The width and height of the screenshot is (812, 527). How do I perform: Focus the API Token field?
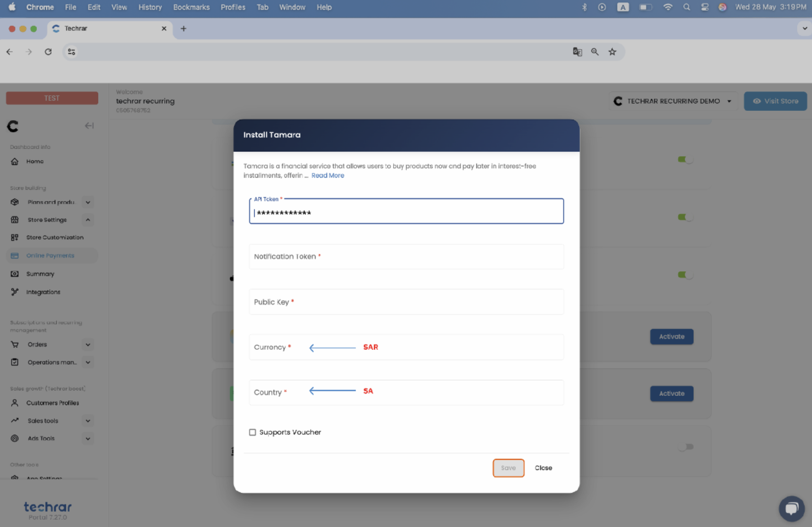(x=406, y=211)
